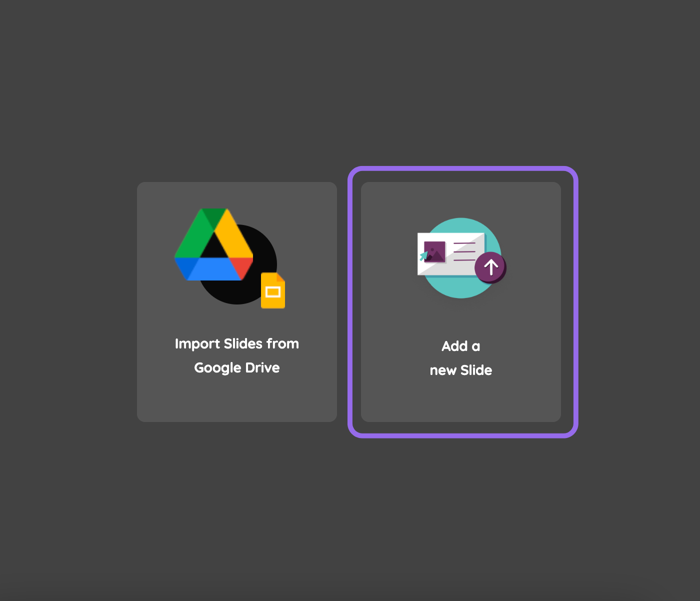Select "Import Slides from Google Drive" text
The height and width of the screenshot is (601, 700).
point(237,355)
